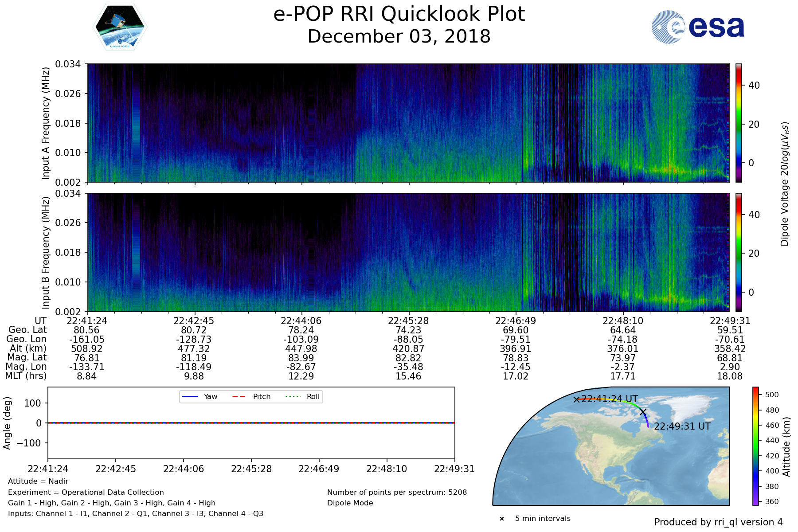Click the Input A frequency spectrogram
This screenshot has width=798, height=532.
coord(408,123)
